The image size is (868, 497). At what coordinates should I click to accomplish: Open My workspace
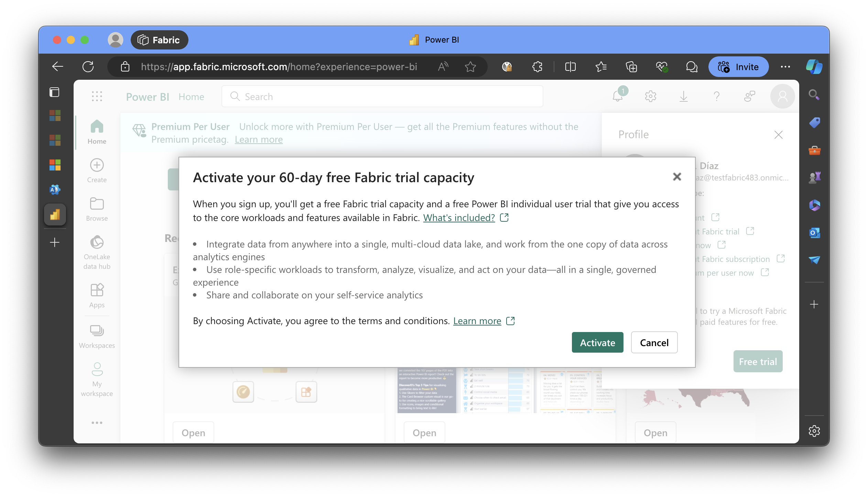(97, 379)
